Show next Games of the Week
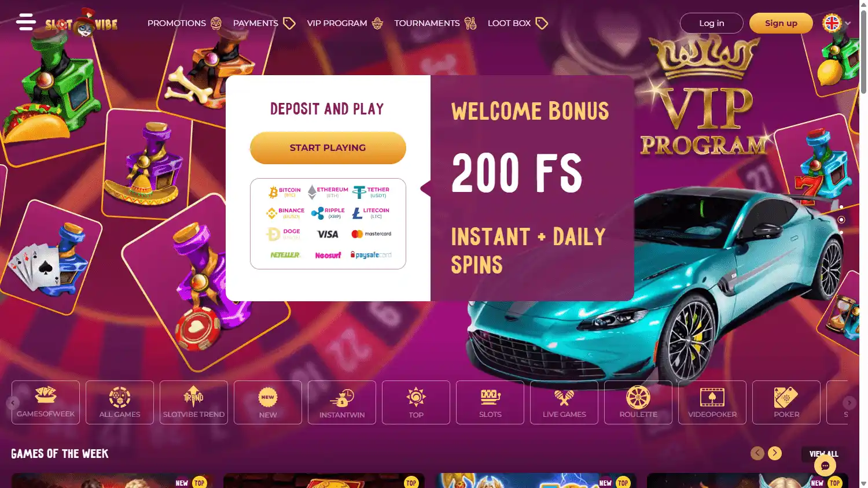The image size is (868, 488). (x=775, y=453)
